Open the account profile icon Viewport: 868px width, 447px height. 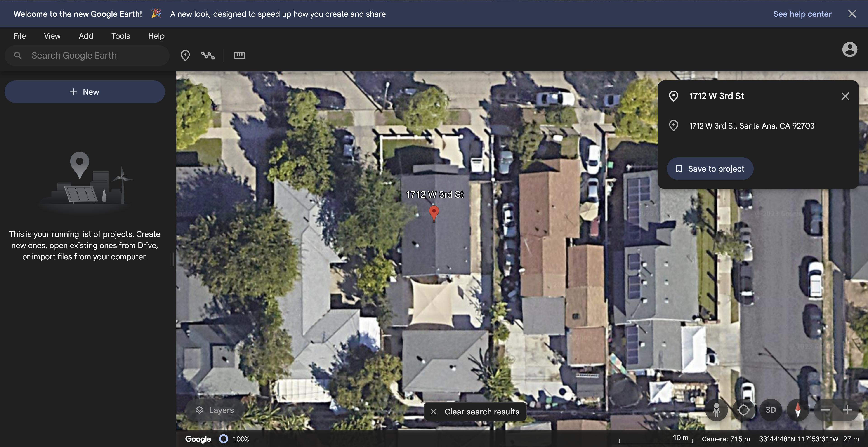click(x=850, y=49)
